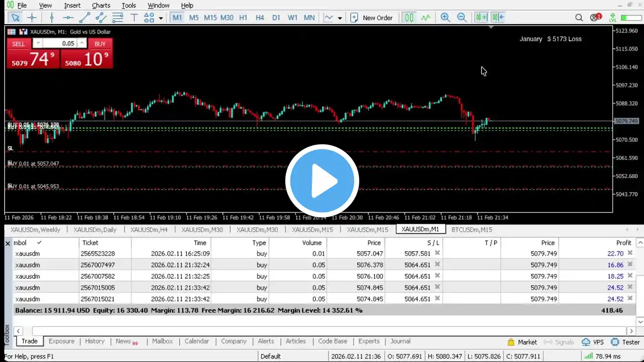Open the Market button in Toolbox
The width and height of the screenshot is (644, 362).
coord(522,342)
